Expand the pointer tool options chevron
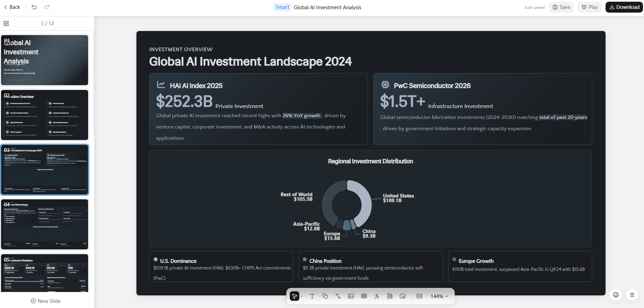This screenshot has width=644, height=308. click(302, 296)
